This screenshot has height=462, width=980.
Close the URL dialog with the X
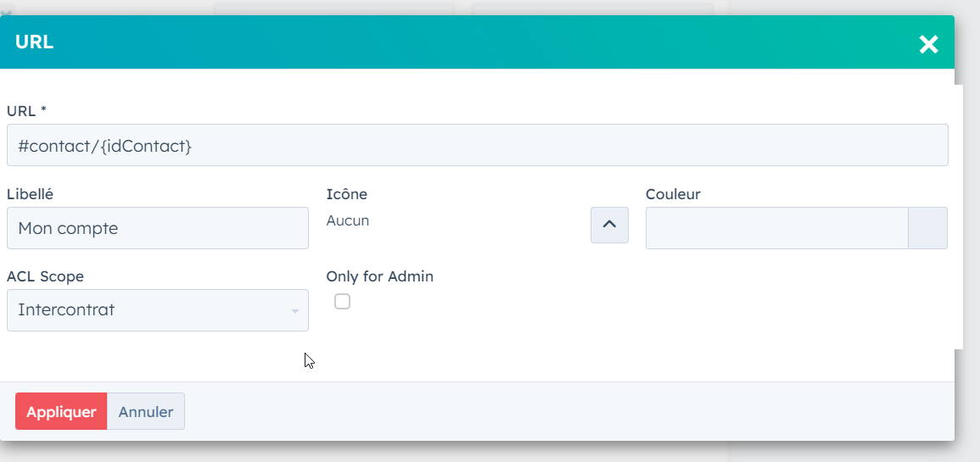pyautogui.click(x=928, y=44)
